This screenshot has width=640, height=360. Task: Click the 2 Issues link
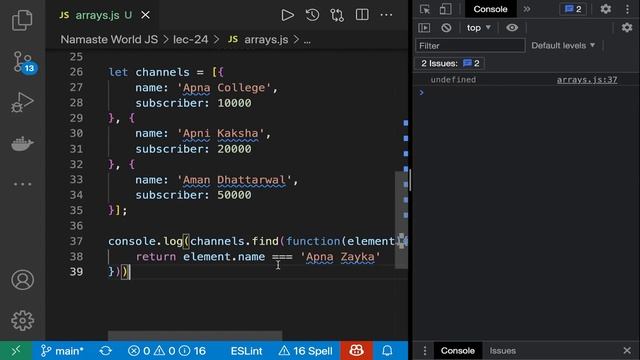[x=450, y=63]
